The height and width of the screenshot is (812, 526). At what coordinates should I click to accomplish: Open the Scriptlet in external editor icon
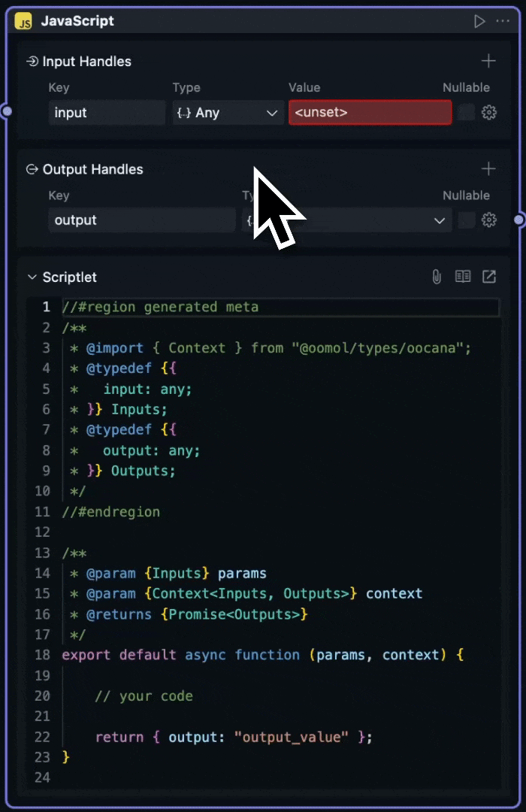click(489, 277)
